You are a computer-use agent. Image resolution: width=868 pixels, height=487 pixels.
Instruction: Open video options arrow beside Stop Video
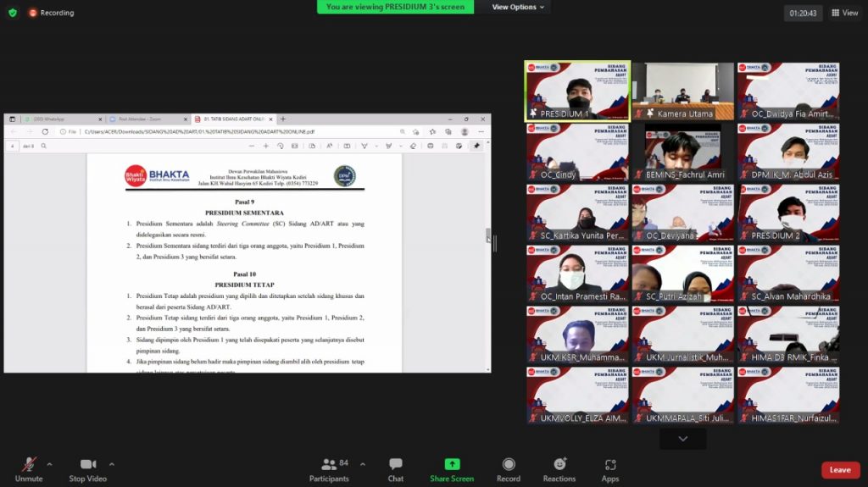[x=111, y=464]
